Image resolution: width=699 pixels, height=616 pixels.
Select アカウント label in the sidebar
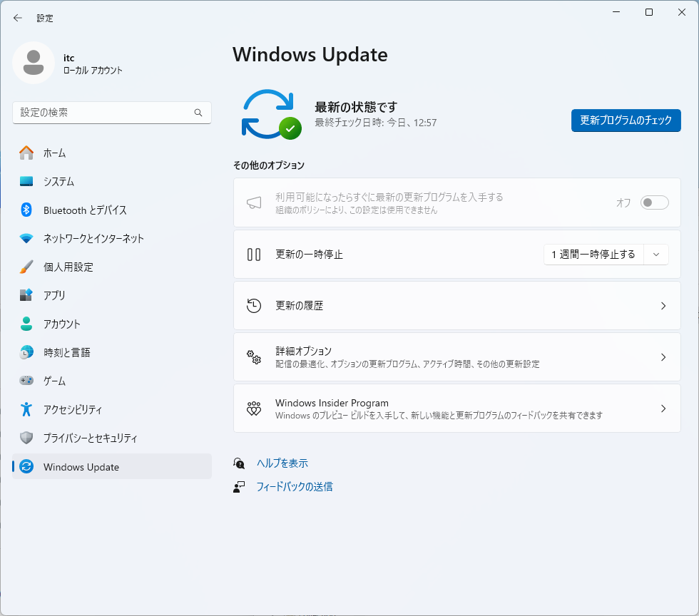pos(62,324)
